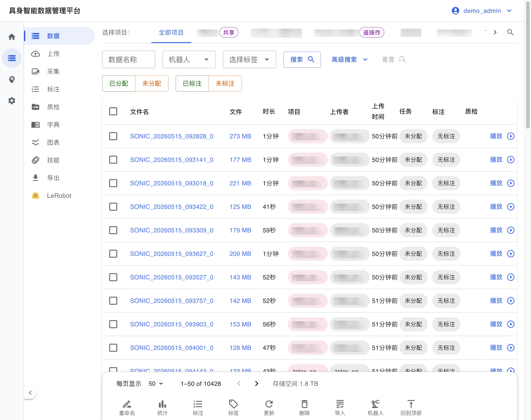This screenshot has height=420, width=531.
Task: Click the 搜索 button
Action: click(302, 59)
